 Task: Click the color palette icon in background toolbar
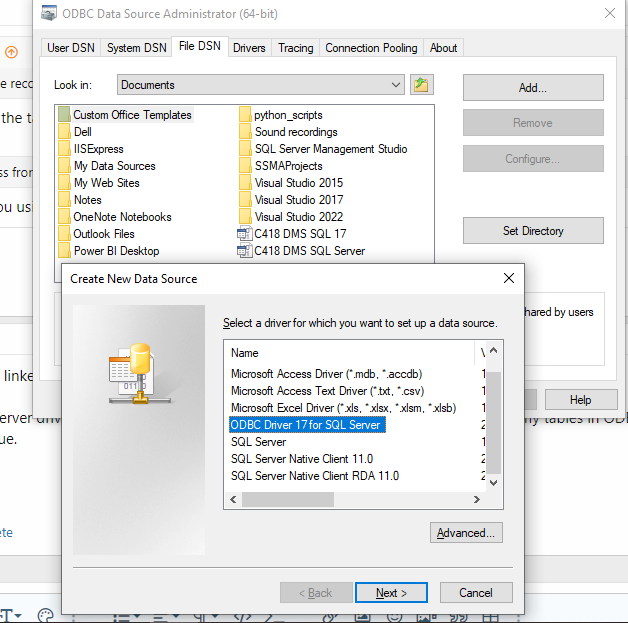(x=45, y=615)
